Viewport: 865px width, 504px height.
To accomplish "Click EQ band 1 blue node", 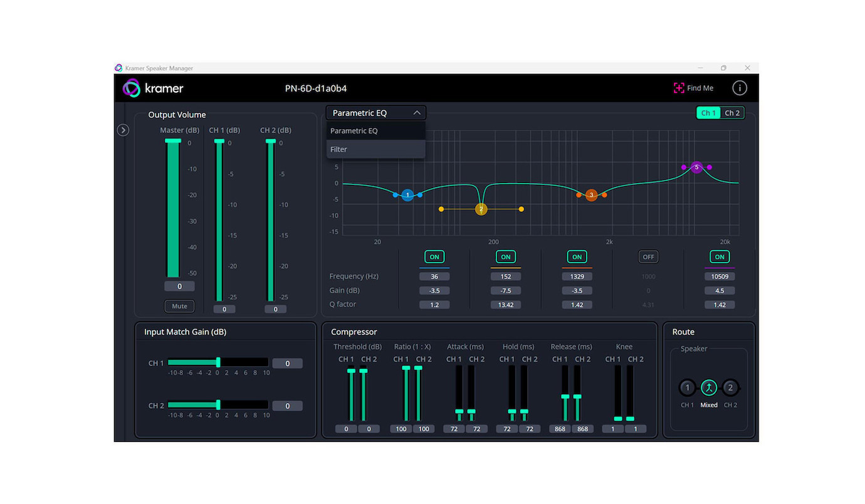I will pyautogui.click(x=407, y=195).
